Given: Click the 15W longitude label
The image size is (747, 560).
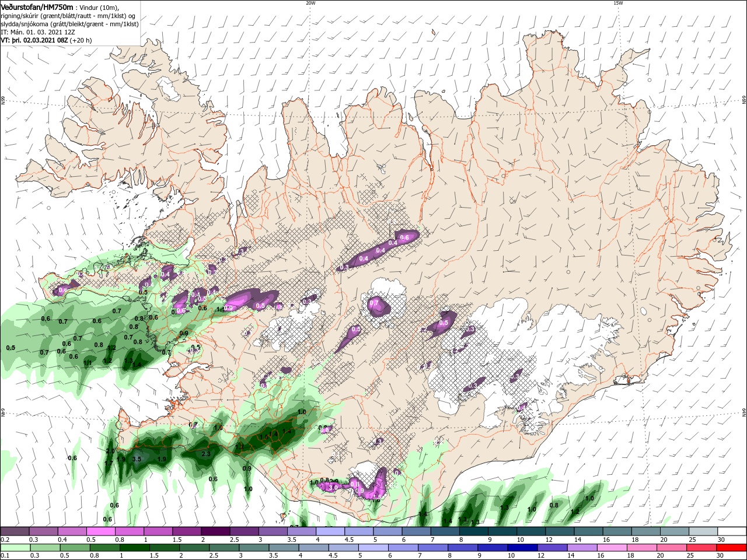Looking at the screenshot, I should click(618, 3).
